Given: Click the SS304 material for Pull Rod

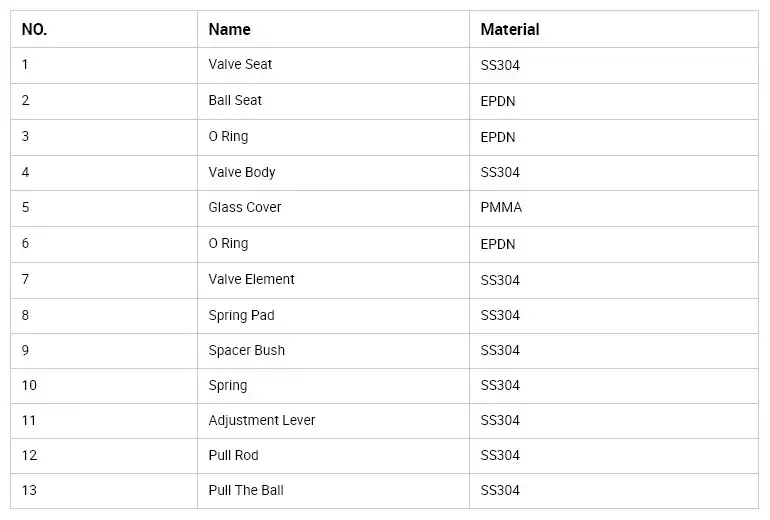Looking at the screenshot, I should (500, 456).
